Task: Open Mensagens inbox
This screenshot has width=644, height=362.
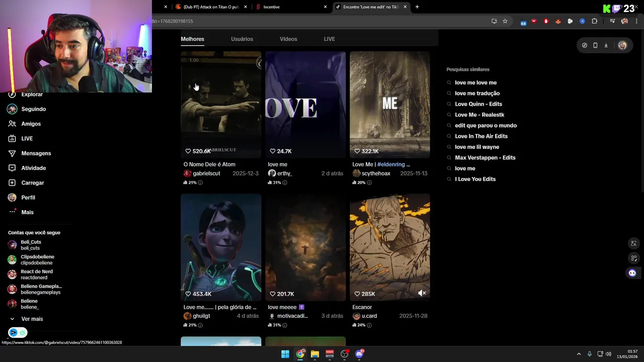Action: pyautogui.click(x=36, y=153)
